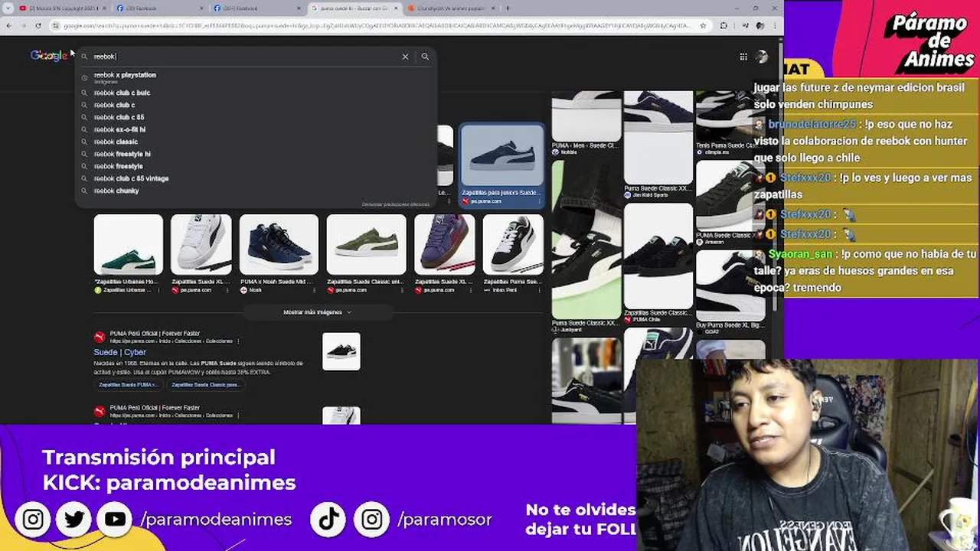Open the purple Zapatillas Suede XL thumbnail
This screenshot has width=980, height=551.
click(444, 244)
